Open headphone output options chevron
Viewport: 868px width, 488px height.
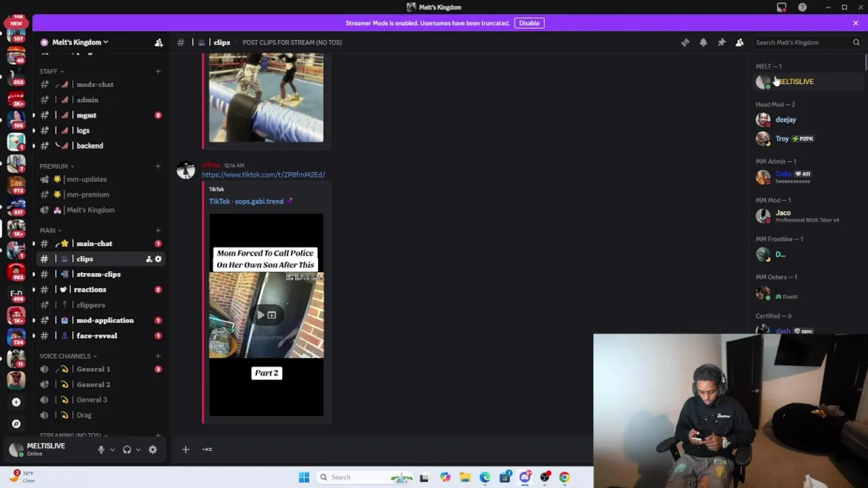pos(138,449)
